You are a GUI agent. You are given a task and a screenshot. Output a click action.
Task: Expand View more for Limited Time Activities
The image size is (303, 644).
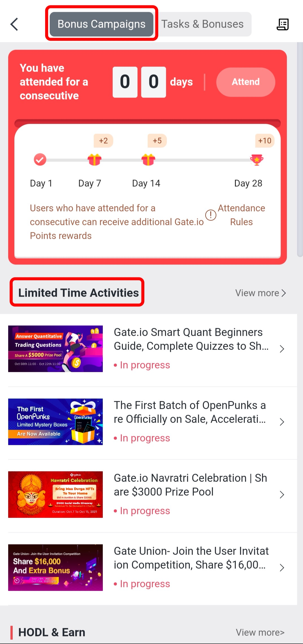pos(260,293)
